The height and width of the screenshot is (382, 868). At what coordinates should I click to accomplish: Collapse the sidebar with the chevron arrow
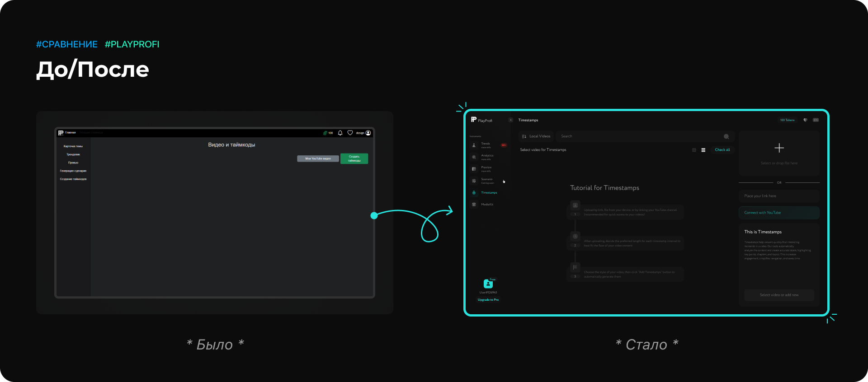511,120
